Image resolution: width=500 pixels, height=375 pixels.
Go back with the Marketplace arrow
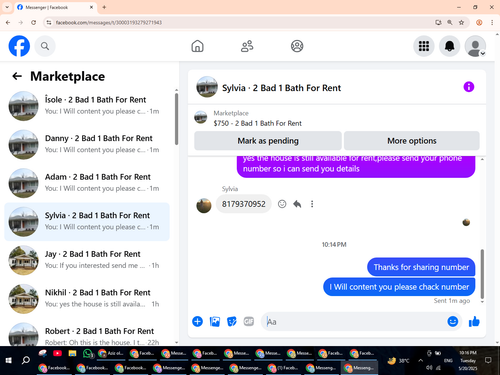(x=17, y=76)
